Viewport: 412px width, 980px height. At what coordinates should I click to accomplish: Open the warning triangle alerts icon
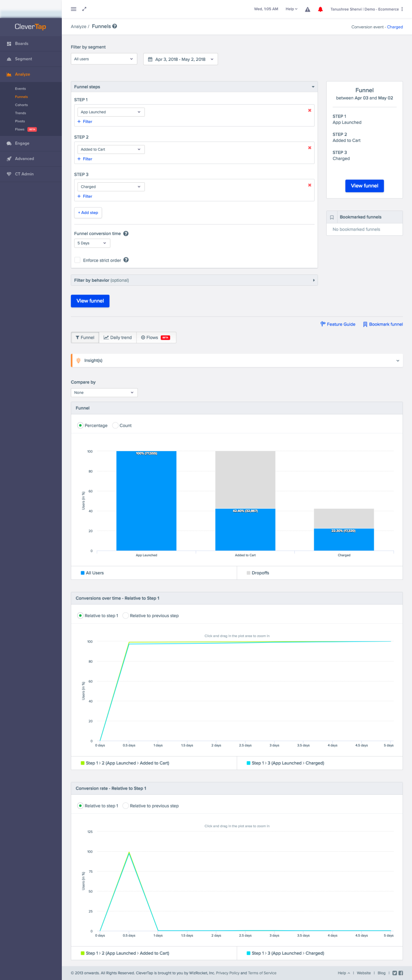point(308,9)
